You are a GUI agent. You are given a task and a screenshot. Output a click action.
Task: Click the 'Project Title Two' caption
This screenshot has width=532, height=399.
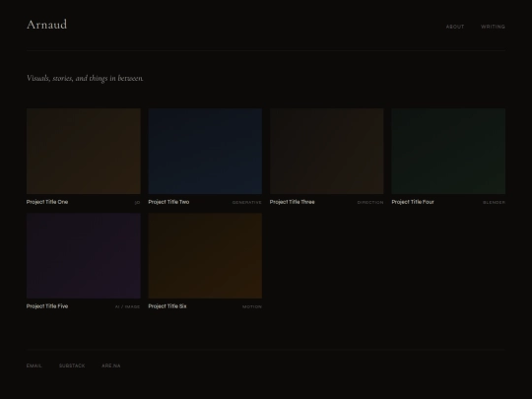coord(168,202)
